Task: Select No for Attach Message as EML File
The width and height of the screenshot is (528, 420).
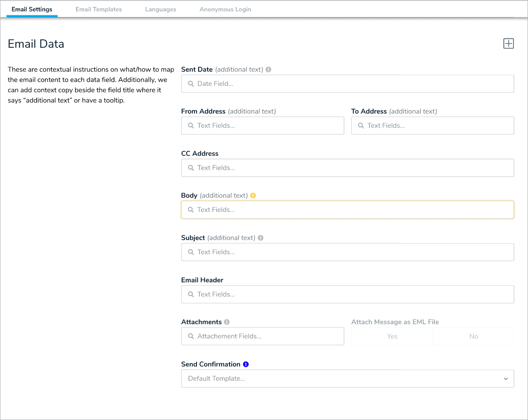Action: [473, 336]
